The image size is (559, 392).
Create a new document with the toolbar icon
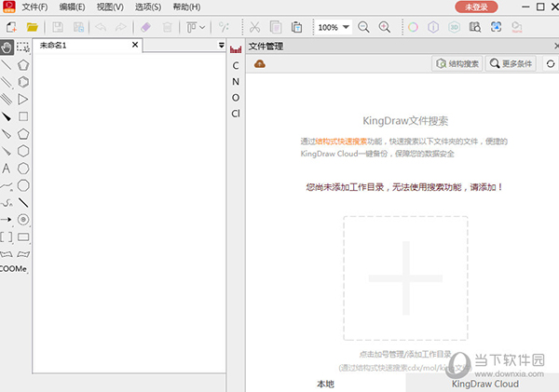[x=11, y=27]
